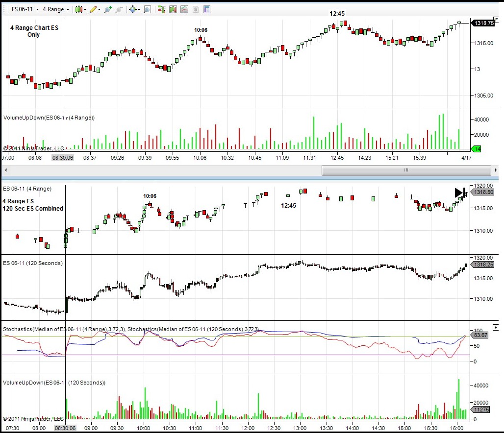Expand the chart style dropdown arrow
The image size is (504, 433).
click(85, 10)
